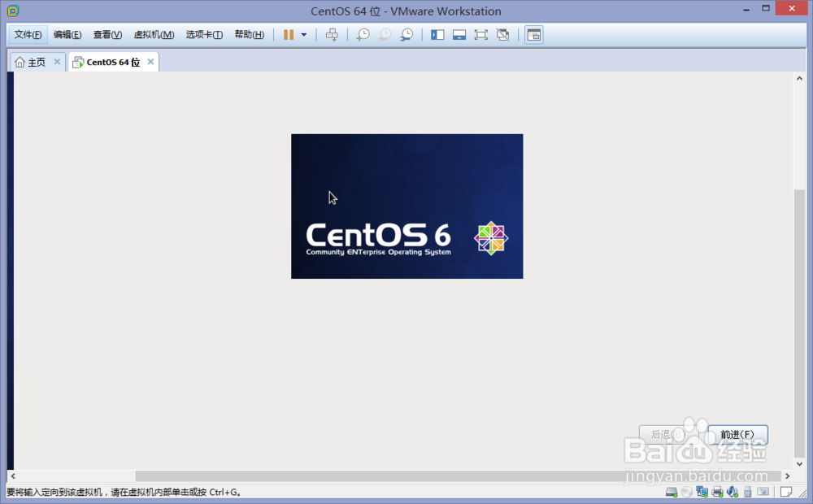Click the revert to snapshot icon

[x=385, y=35]
